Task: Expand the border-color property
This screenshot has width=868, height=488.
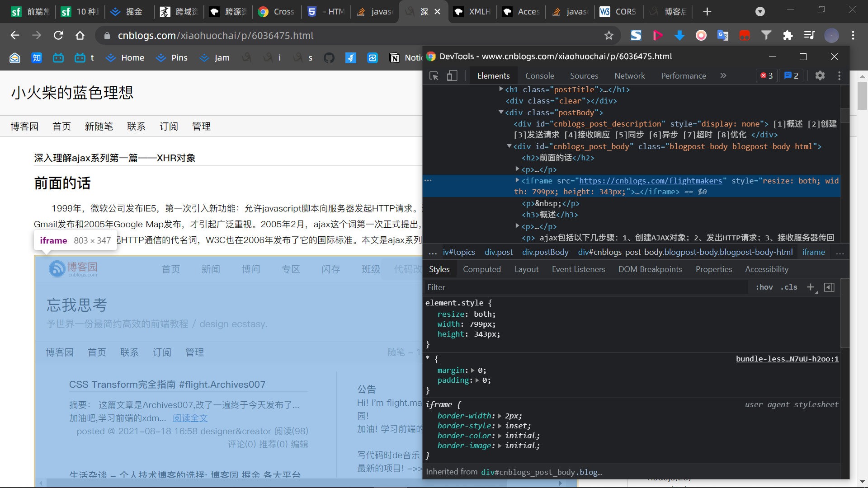Action: click(x=500, y=436)
